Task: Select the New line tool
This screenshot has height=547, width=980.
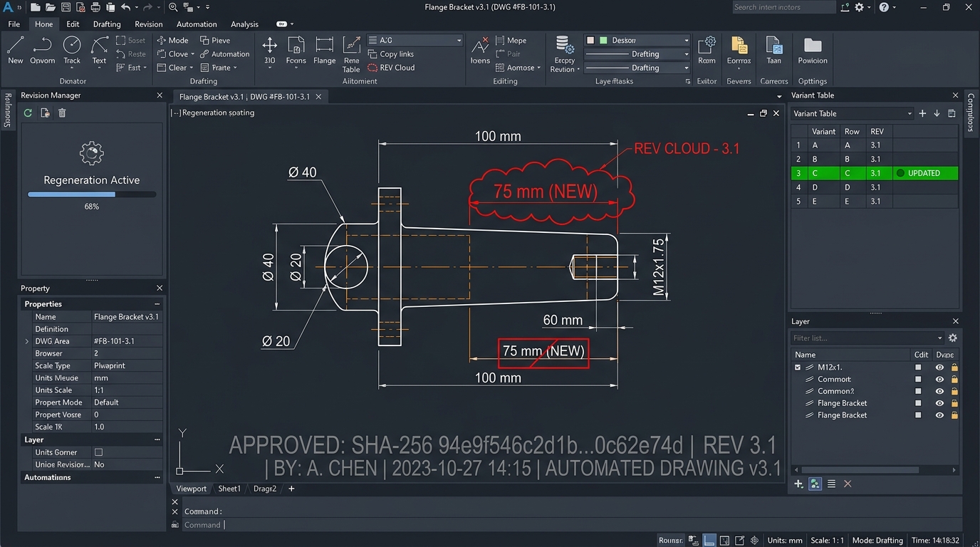Action: tap(15, 51)
